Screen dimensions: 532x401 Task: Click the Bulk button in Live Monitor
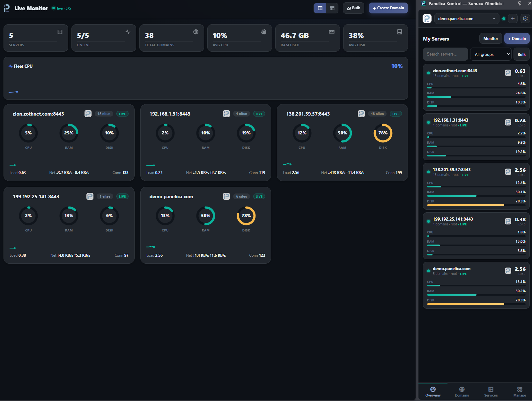353,8
